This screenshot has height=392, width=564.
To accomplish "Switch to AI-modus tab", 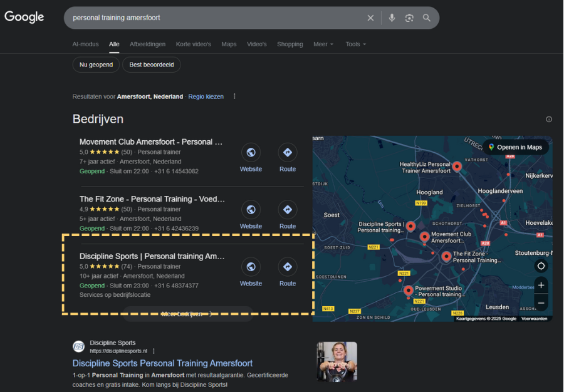I will coord(85,44).
